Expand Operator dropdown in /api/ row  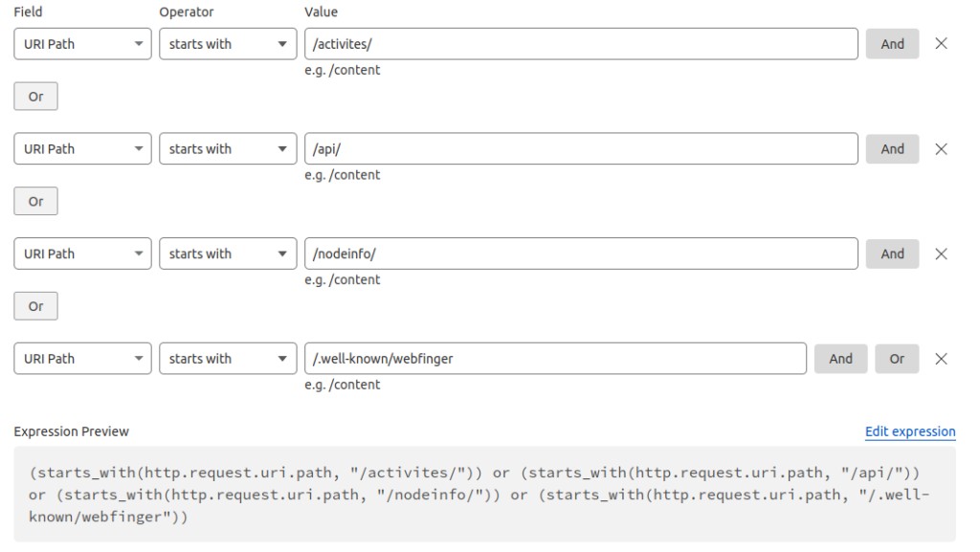click(228, 149)
